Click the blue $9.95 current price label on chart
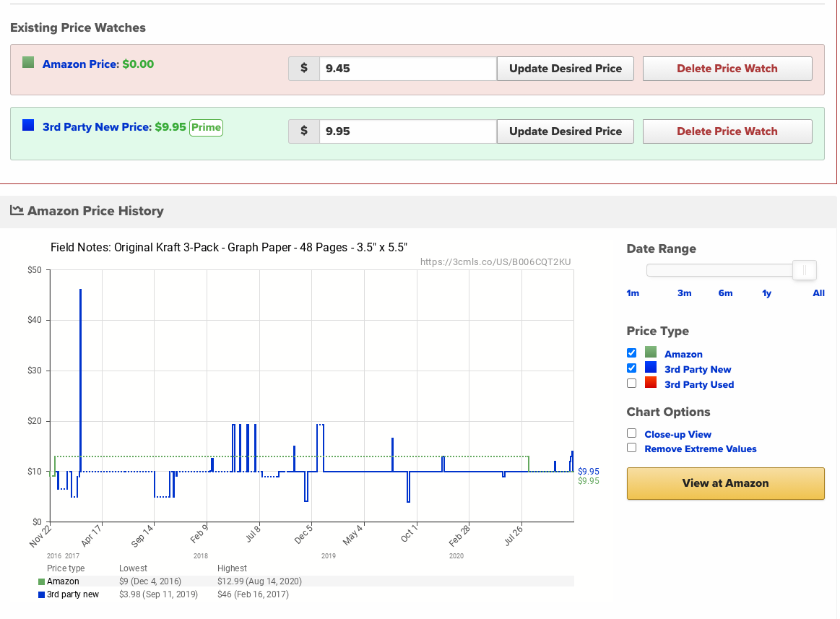The width and height of the screenshot is (840, 619). 588,472
